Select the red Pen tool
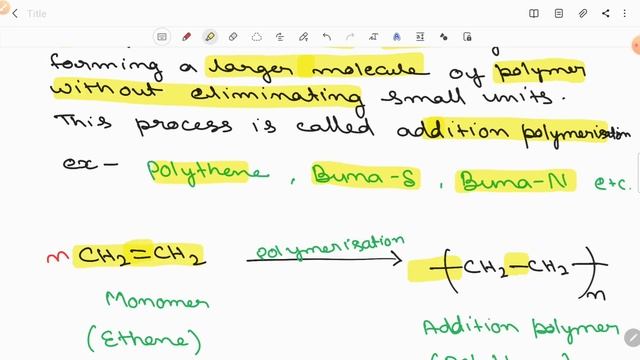This screenshot has width=640, height=360. click(187, 37)
